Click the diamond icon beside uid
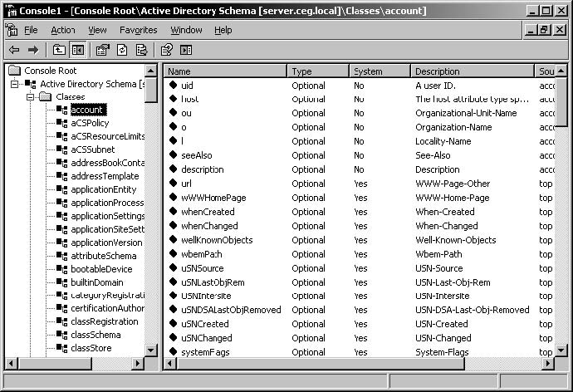573x392 pixels. point(174,85)
